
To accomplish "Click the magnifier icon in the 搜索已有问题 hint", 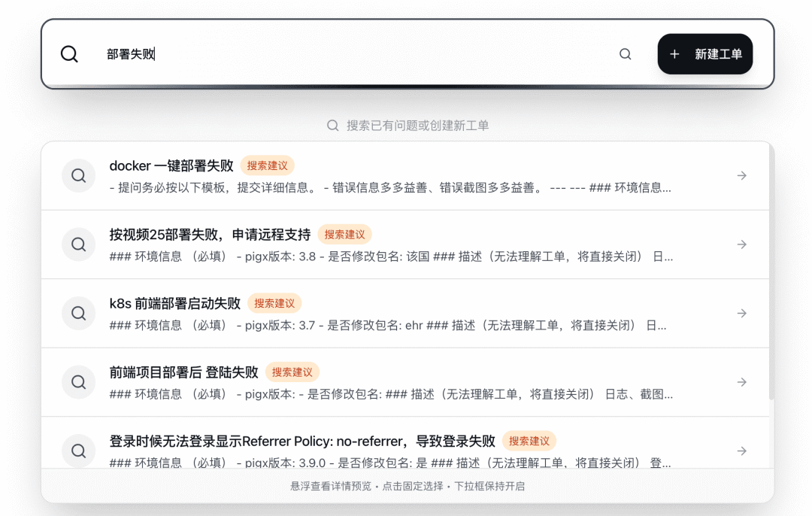I will tap(332, 125).
